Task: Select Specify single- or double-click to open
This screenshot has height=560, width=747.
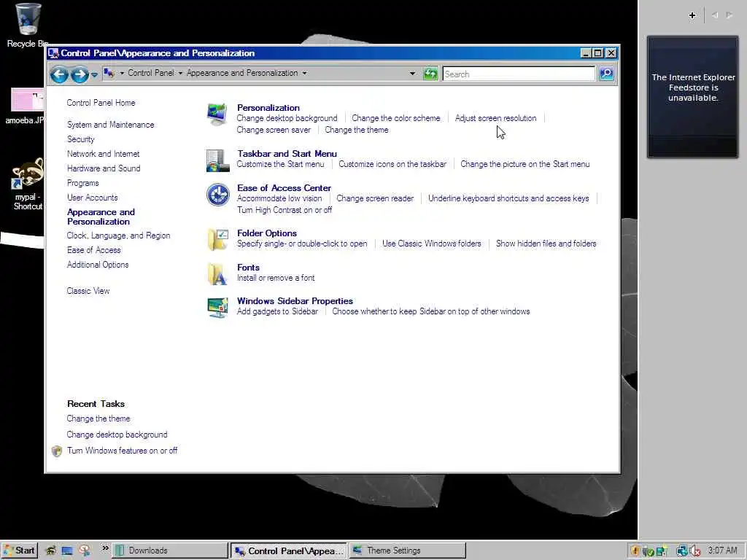Action: click(302, 244)
